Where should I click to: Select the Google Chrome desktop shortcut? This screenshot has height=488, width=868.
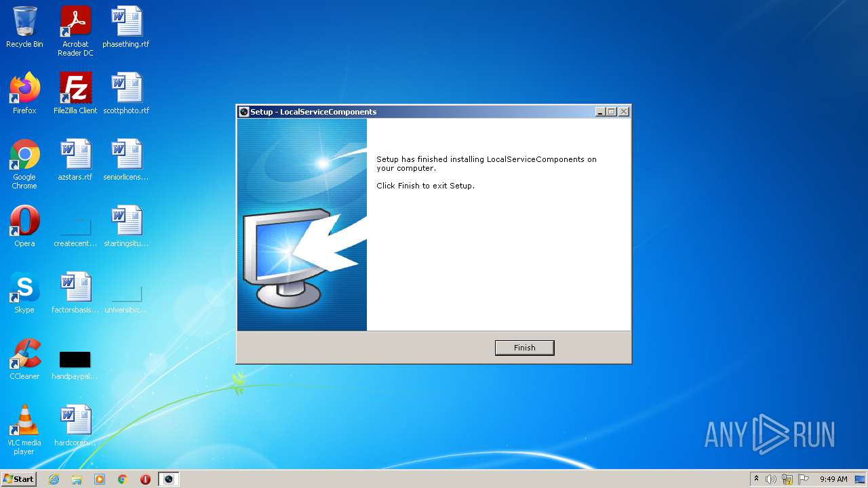pos(24,164)
